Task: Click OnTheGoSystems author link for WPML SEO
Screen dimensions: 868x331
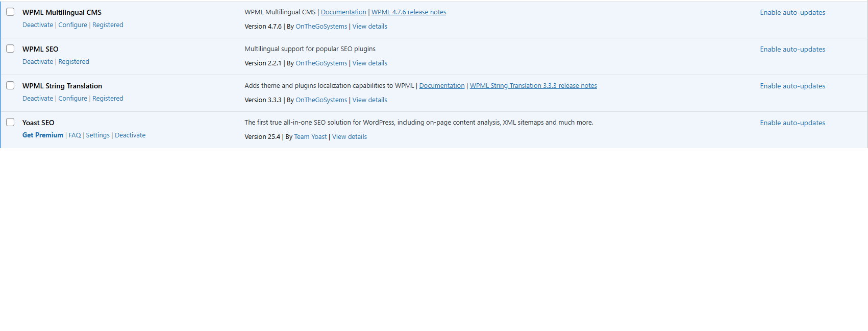Action: click(x=321, y=63)
